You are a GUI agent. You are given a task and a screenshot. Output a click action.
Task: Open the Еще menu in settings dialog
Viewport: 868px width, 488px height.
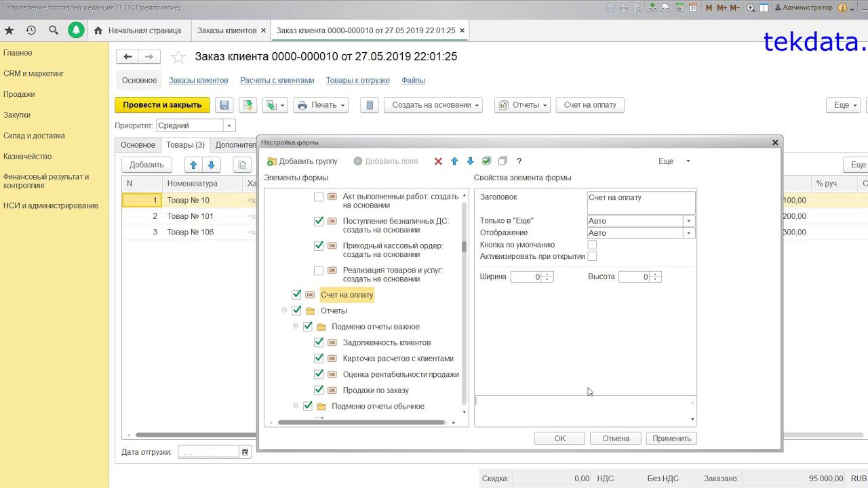click(674, 161)
